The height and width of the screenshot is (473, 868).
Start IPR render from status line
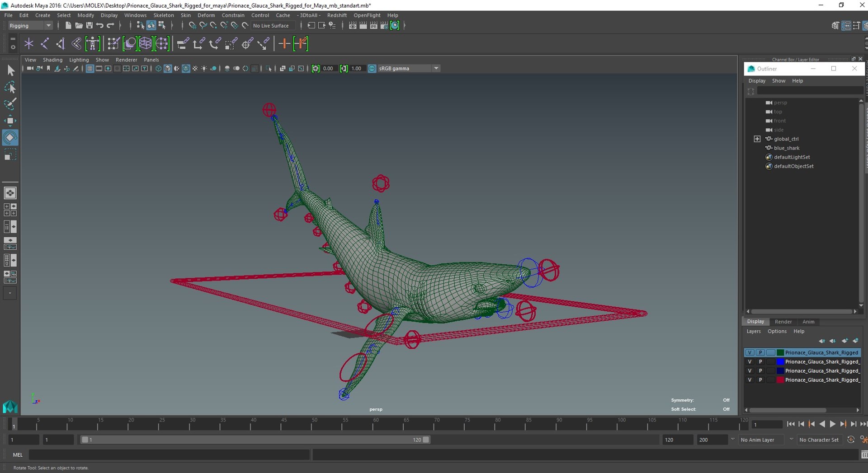coord(373,26)
